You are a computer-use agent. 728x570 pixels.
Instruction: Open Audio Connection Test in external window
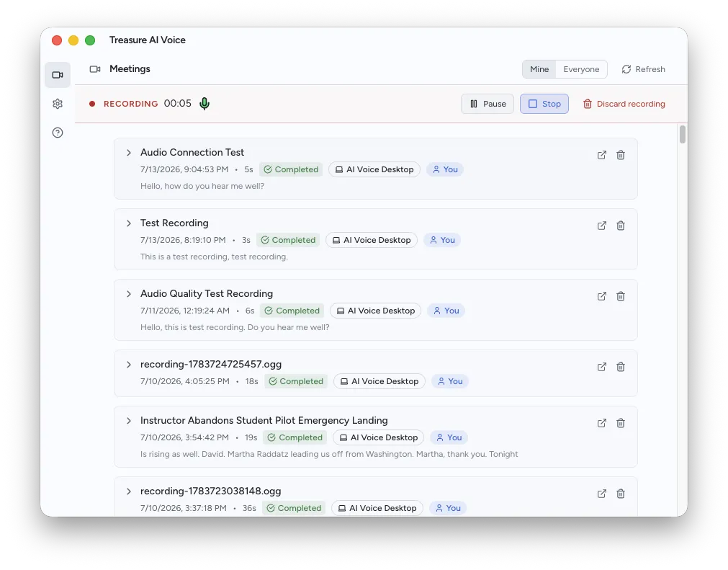[602, 155]
